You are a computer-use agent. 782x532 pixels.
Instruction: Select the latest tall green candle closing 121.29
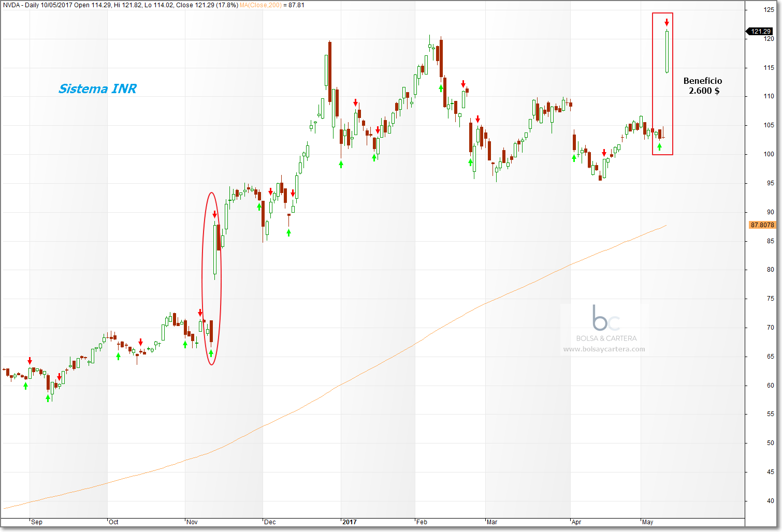point(667,51)
